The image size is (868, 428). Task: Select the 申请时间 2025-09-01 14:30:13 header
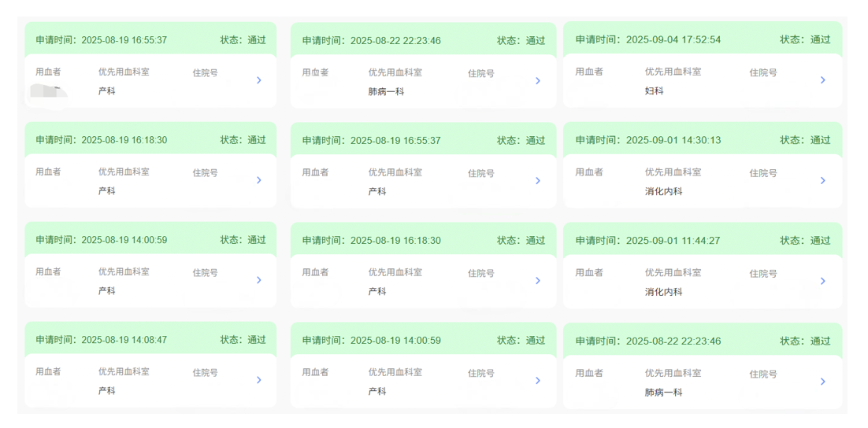point(647,140)
